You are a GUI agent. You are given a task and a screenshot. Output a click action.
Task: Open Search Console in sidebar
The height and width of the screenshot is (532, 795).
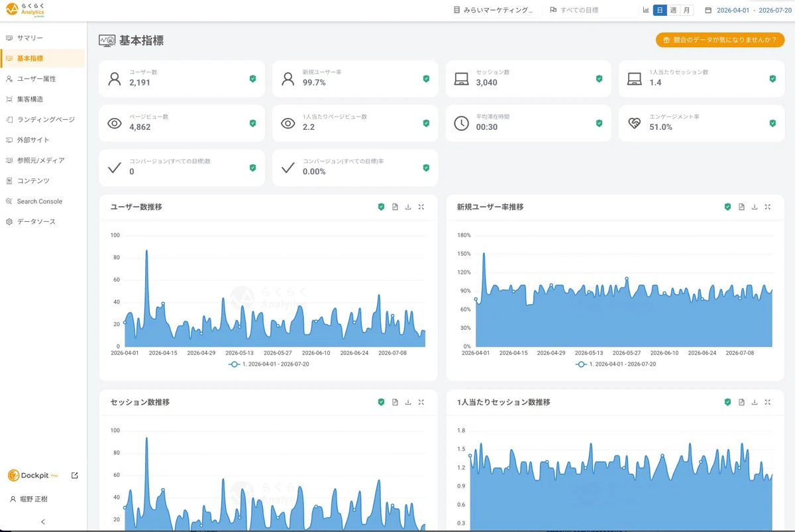[x=43, y=201]
